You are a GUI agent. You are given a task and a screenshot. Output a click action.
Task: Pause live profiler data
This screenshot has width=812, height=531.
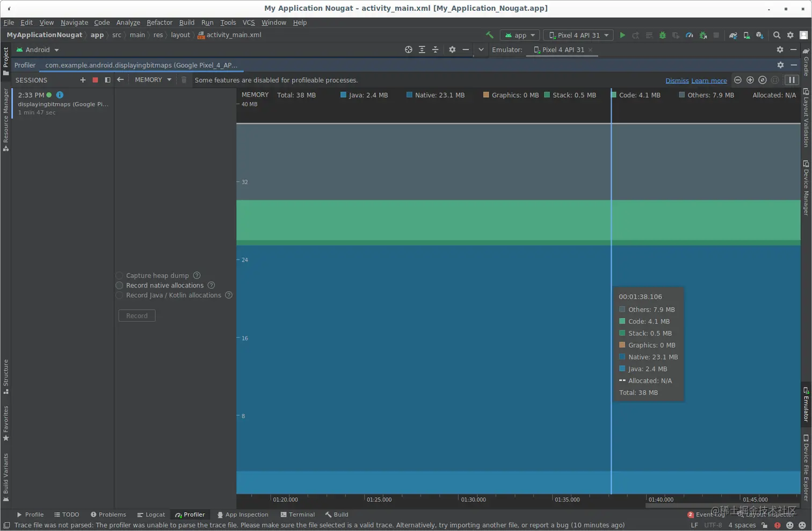(792, 80)
